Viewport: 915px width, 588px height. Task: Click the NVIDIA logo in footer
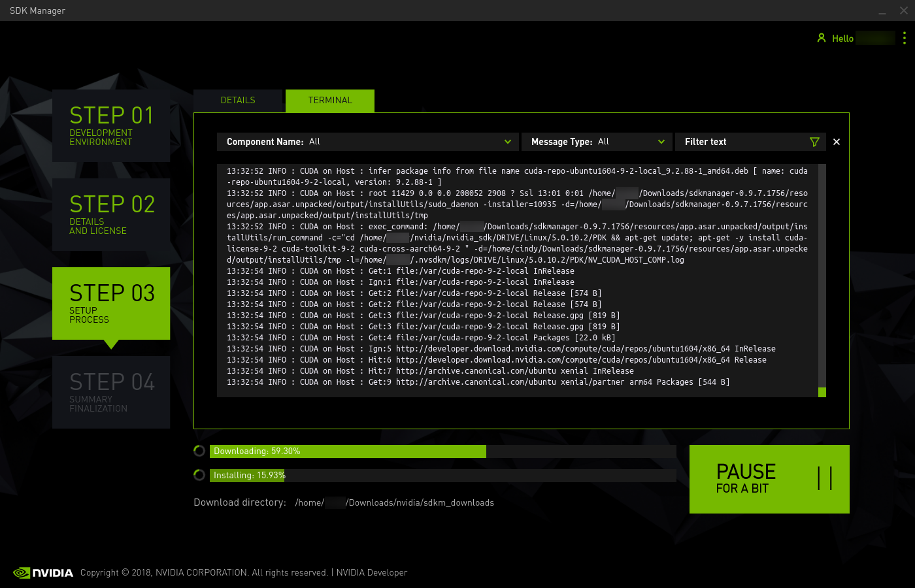point(43,573)
